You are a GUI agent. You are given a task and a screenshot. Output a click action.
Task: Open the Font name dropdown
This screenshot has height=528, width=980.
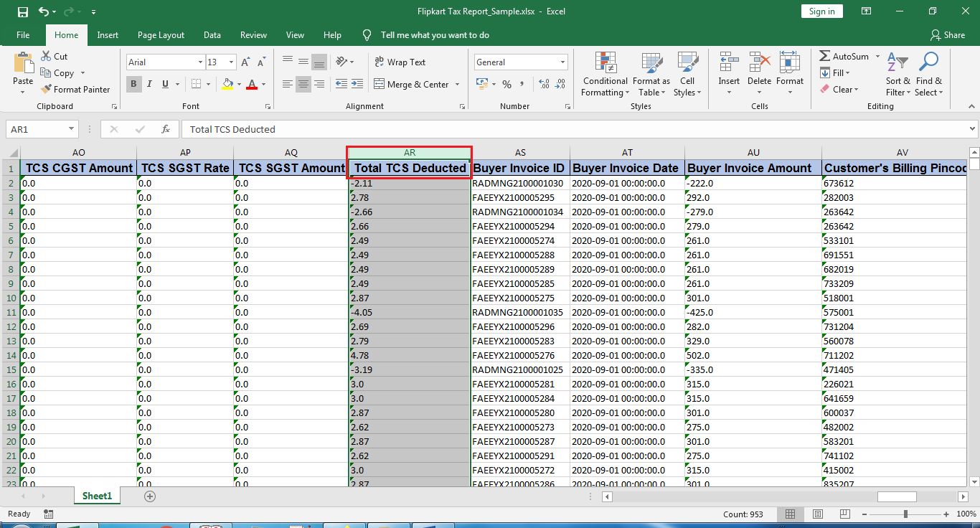[199, 62]
